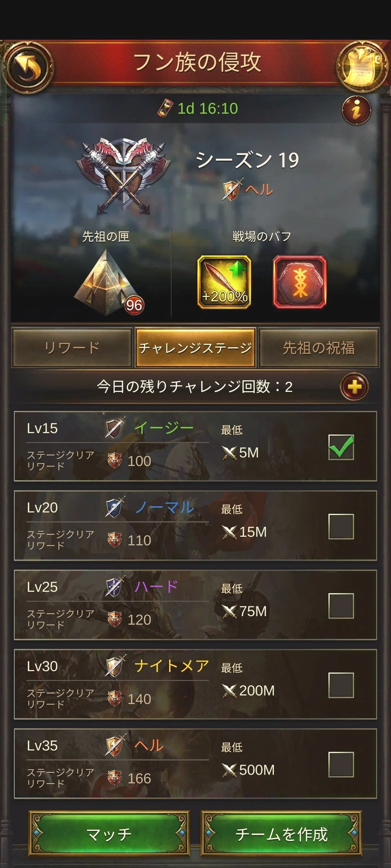Switch to the 先祖の祝福 tab
The height and width of the screenshot is (868, 391).
point(319,348)
